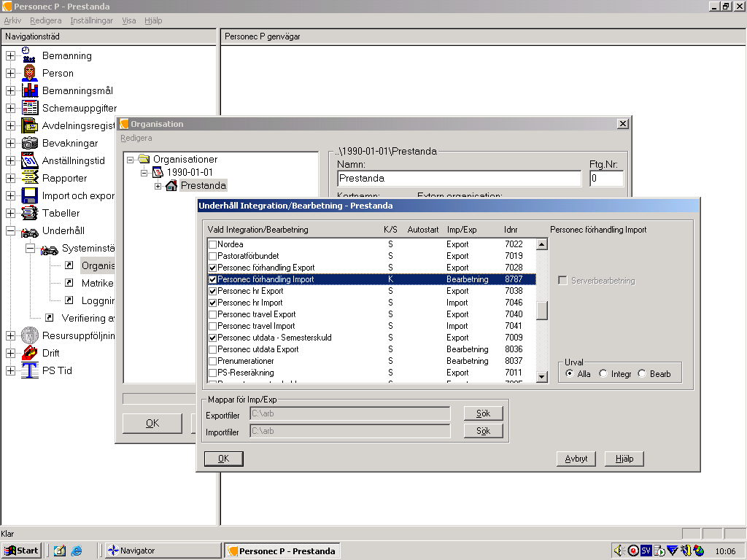Click the Ftg.Nr input field

[606, 179]
